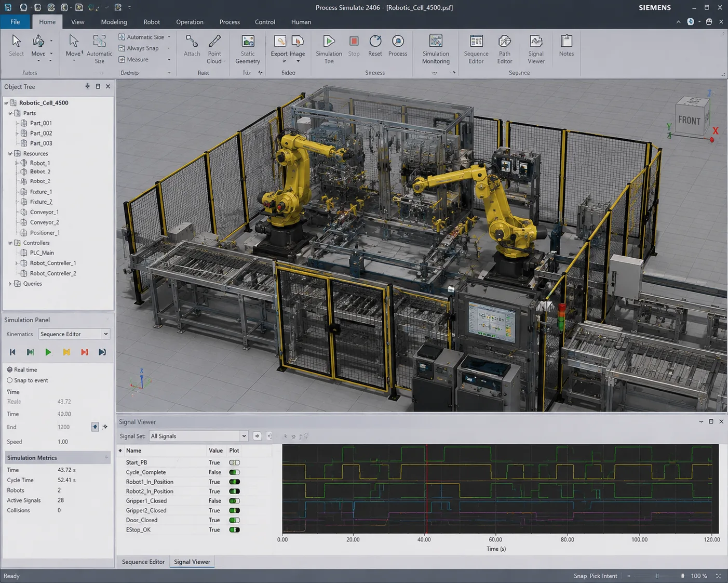Click the Snap status bar item

pos(580,576)
